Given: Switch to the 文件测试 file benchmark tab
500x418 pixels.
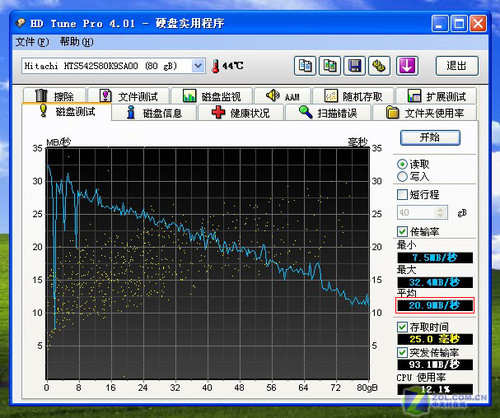Looking at the screenshot, I should click(129, 96).
